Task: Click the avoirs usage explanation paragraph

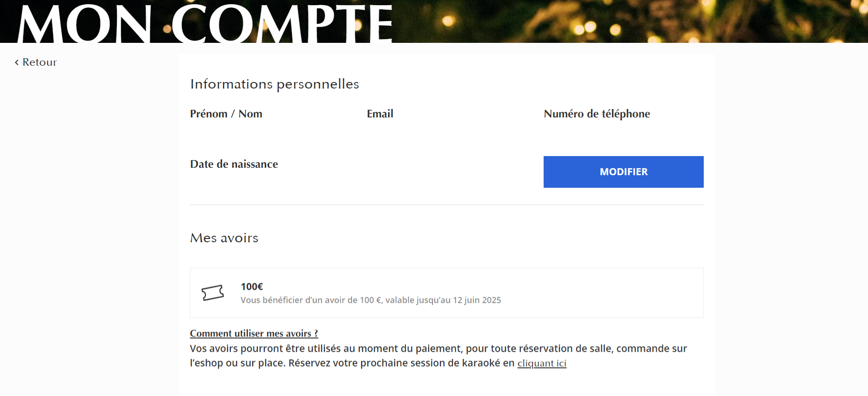Action: 438,356
